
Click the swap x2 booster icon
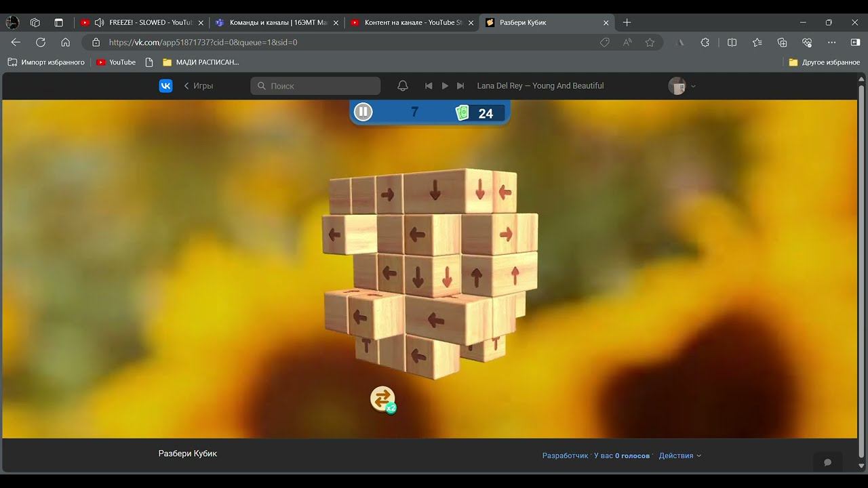click(x=382, y=399)
